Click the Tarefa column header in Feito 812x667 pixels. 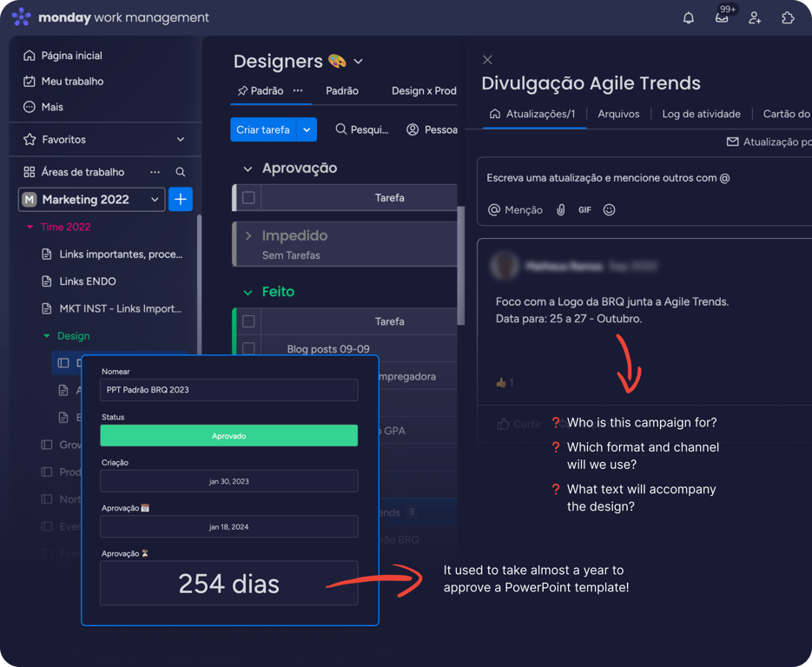(389, 321)
